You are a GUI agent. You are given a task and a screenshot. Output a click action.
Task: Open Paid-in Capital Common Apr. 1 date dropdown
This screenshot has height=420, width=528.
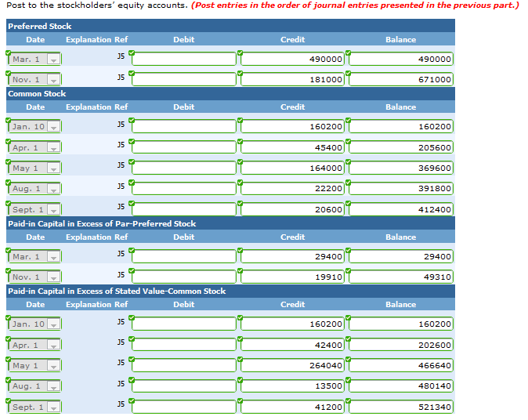point(34,346)
